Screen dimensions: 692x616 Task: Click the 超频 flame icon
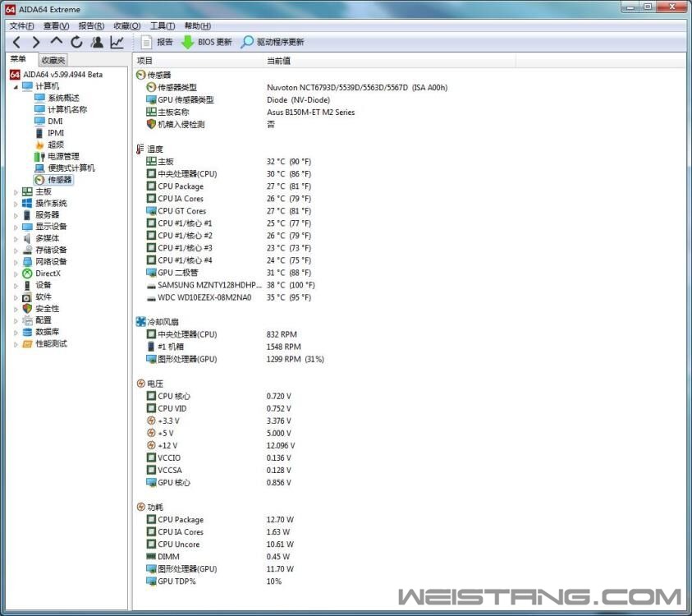click(39, 145)
